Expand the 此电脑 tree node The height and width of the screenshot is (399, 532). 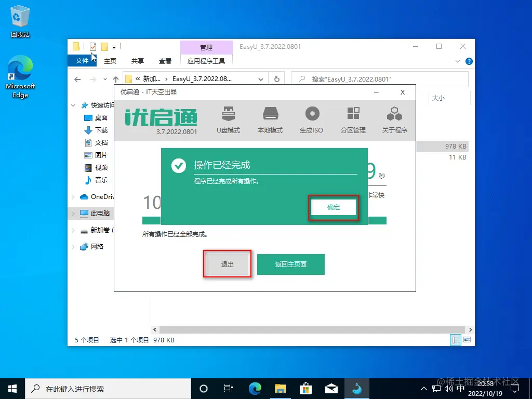click(x=73, y=214)
